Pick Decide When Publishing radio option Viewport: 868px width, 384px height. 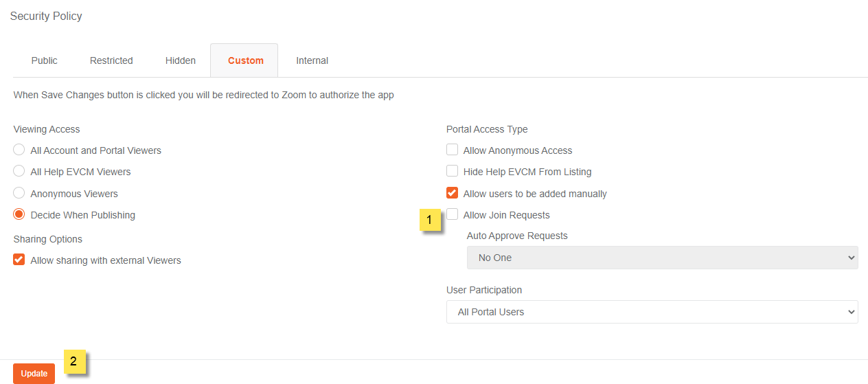pyautogui.click(x=19, y=214)
